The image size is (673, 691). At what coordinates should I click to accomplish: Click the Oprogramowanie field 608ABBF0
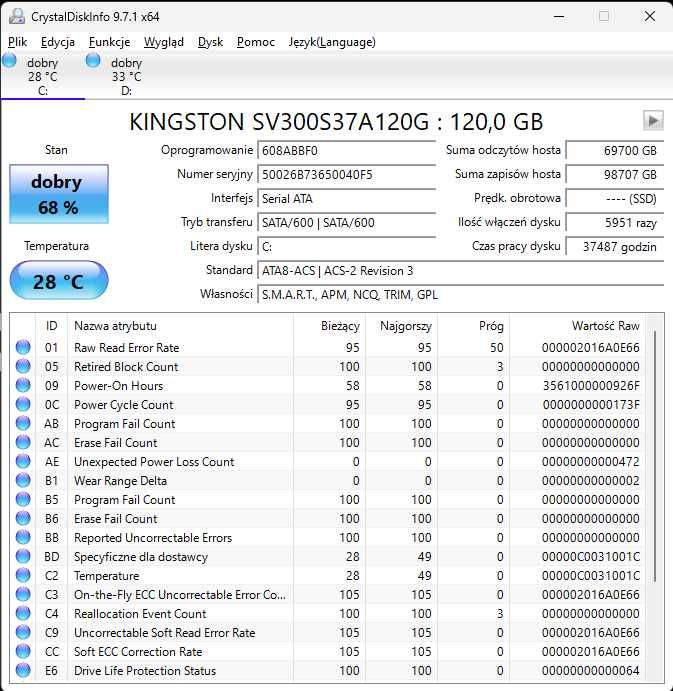(x=346, y=151)
